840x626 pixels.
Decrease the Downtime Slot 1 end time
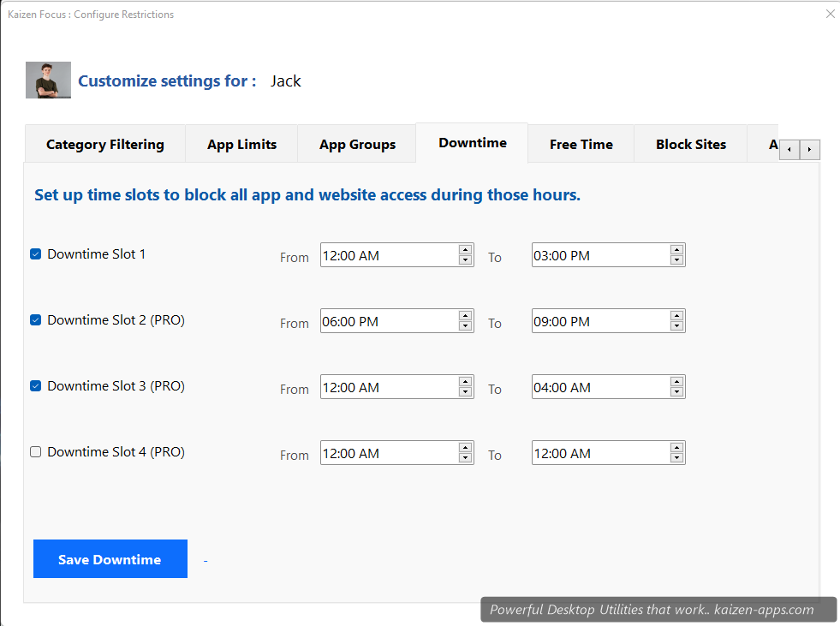pos(676,259)
